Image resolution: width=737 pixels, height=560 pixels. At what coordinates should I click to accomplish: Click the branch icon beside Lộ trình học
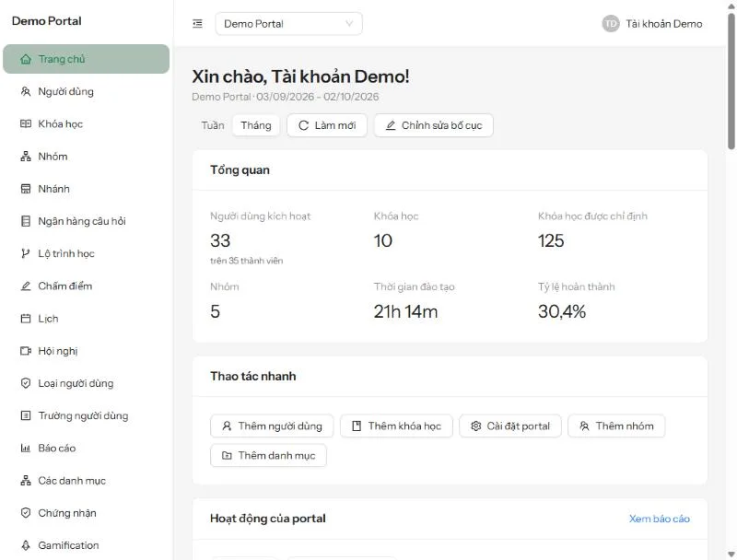pos(26,253)
